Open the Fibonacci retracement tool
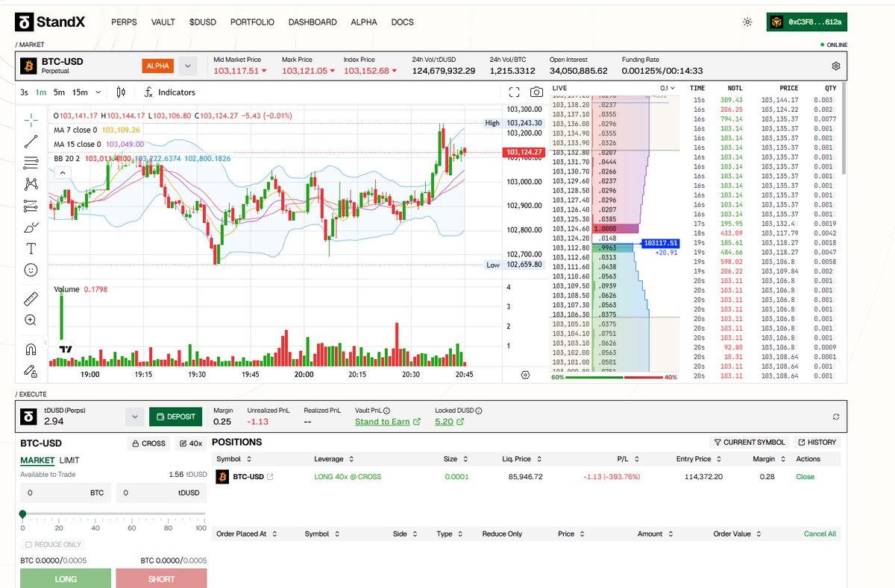895x588 pixels. [x=31, y=162]
